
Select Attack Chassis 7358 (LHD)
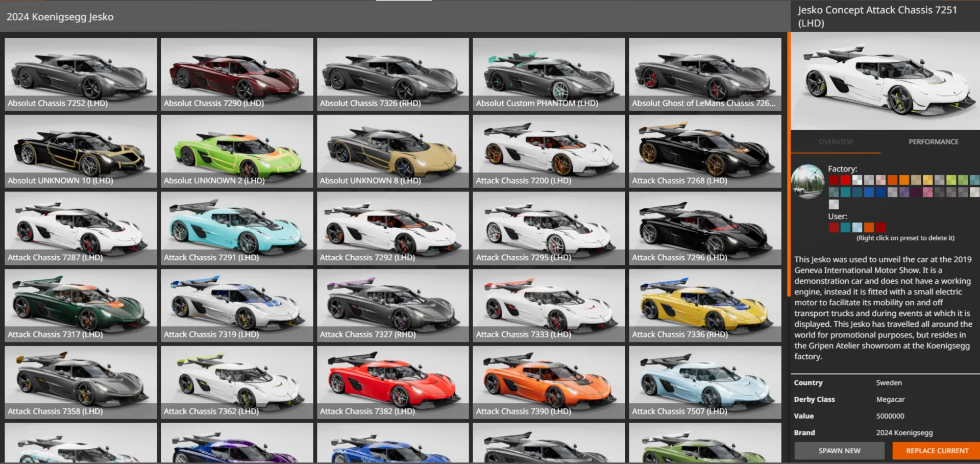click(81, 382)
